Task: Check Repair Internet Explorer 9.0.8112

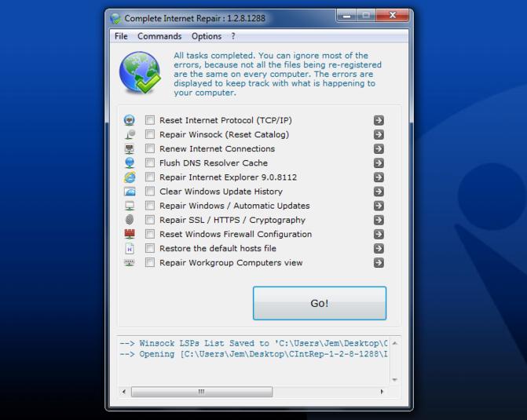Action: [x=150, y=177]
